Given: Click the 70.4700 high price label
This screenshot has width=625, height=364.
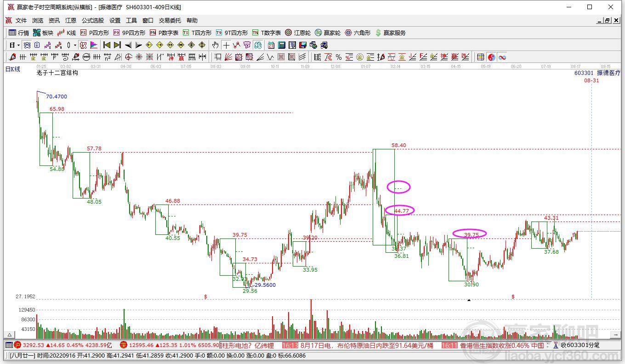Looking at the screenshot, I should [x=57, y=97].
